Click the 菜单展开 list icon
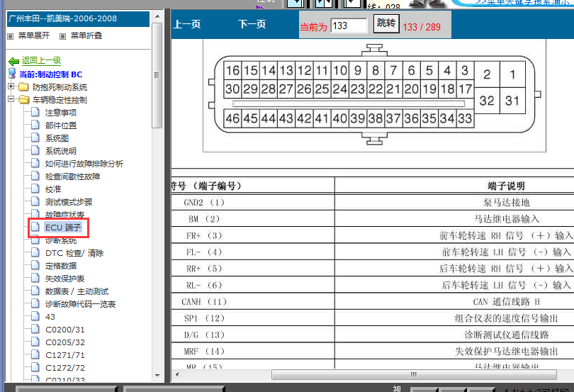 [11, 36]
